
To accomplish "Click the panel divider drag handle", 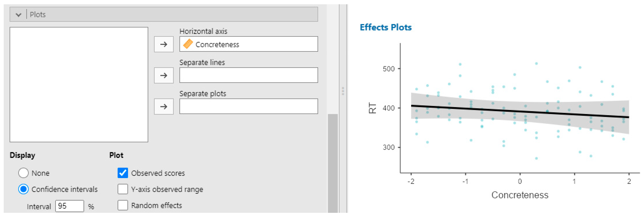I will coord(343,91).
